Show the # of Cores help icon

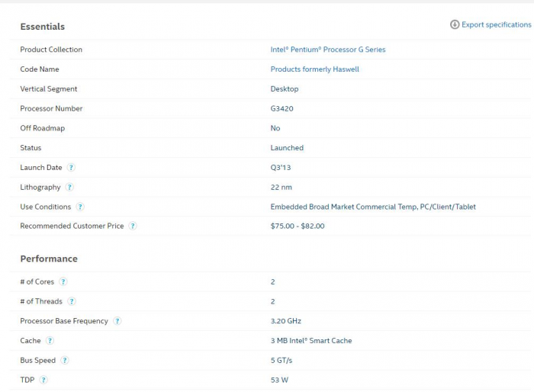click(x=63, y=282)
